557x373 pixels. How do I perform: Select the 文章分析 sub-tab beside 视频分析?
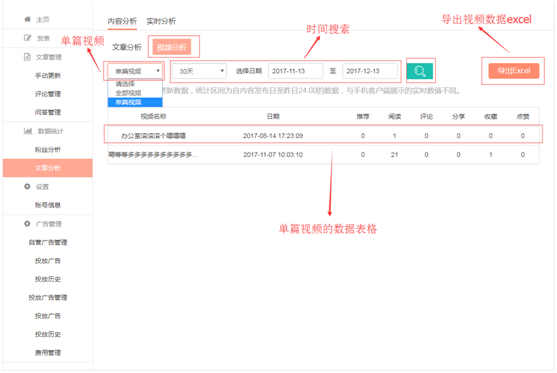127,47
